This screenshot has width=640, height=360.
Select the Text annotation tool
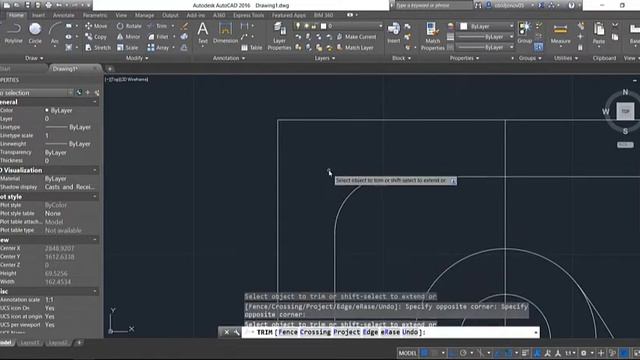click(202, 33)
